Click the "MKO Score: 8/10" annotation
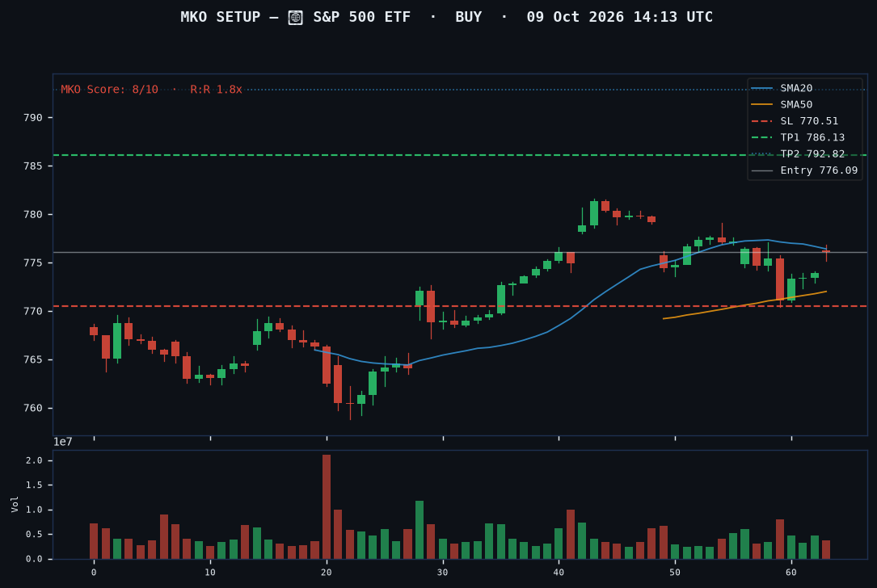The image size is (877, 588). (110, 90)
